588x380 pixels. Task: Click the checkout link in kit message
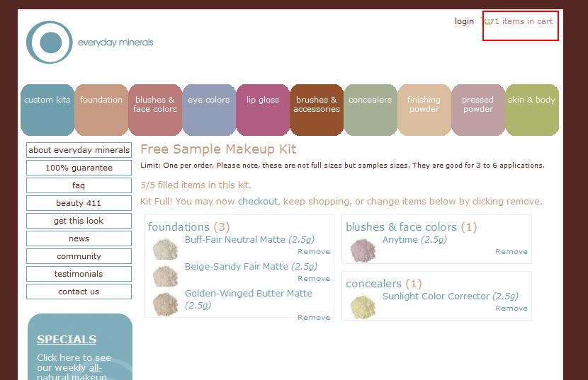click(x=258, y=201)
